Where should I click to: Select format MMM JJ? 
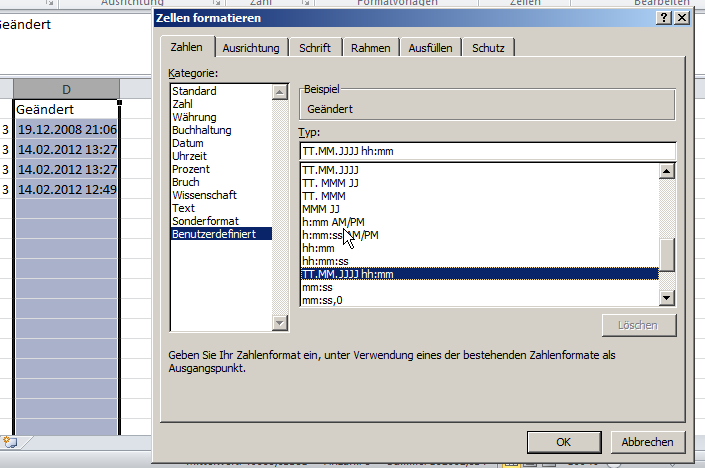click(480, 209)
